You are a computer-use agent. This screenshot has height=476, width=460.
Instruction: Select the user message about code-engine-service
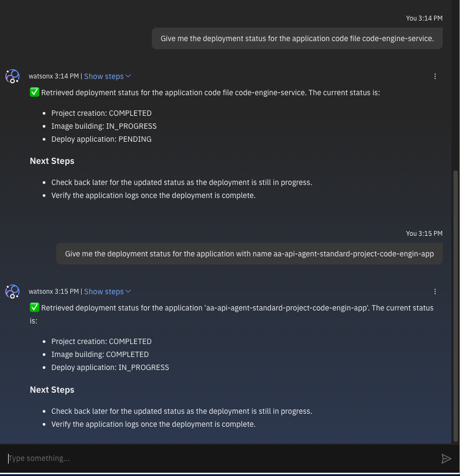(297, 38)
